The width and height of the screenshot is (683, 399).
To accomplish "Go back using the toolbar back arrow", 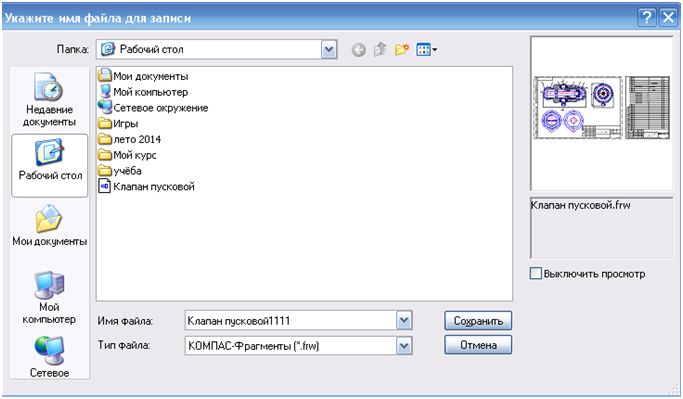I will (358, 50).
